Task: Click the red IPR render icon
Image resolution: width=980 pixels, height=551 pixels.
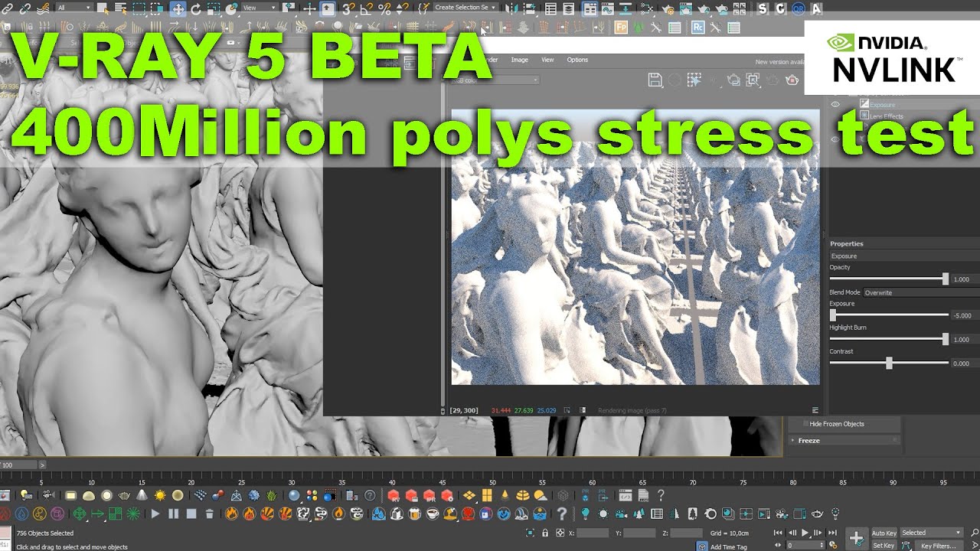Action: click(430, 496)
